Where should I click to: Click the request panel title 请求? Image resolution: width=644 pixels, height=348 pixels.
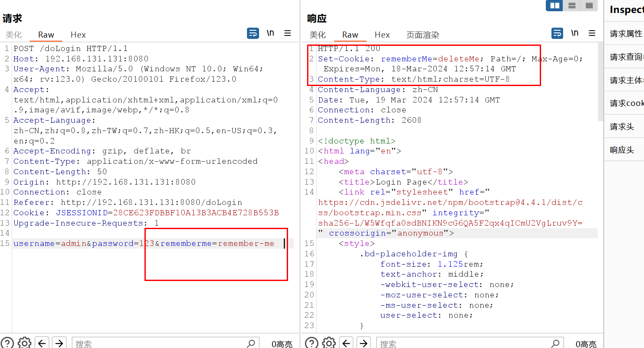pos(12,19)
